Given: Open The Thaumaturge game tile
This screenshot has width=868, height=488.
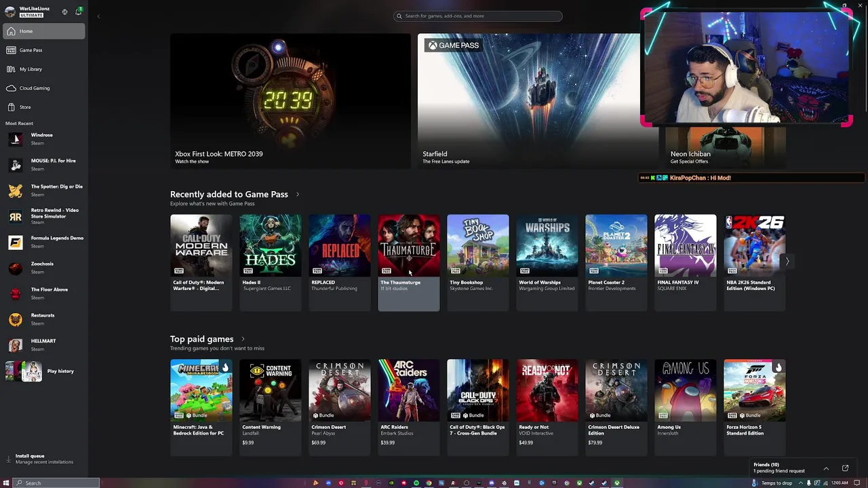Looking at the screenshot, I should click(408, 263).
